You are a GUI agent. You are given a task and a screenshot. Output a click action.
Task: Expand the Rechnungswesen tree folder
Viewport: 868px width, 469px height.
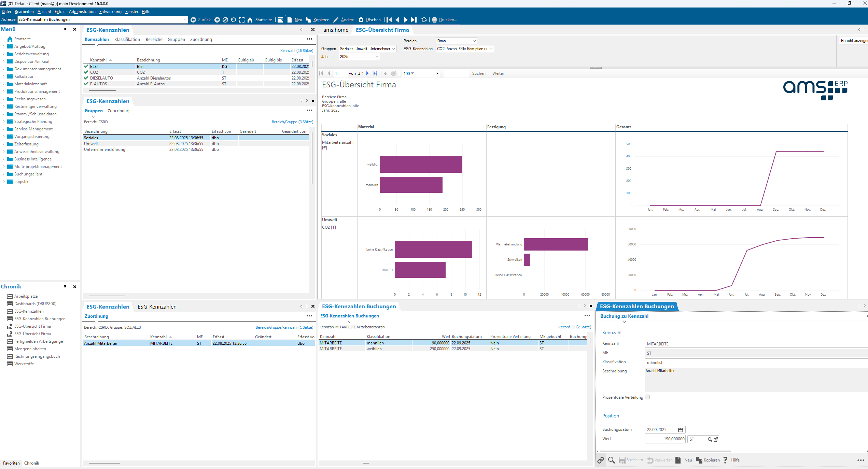(x=3, y=99)
